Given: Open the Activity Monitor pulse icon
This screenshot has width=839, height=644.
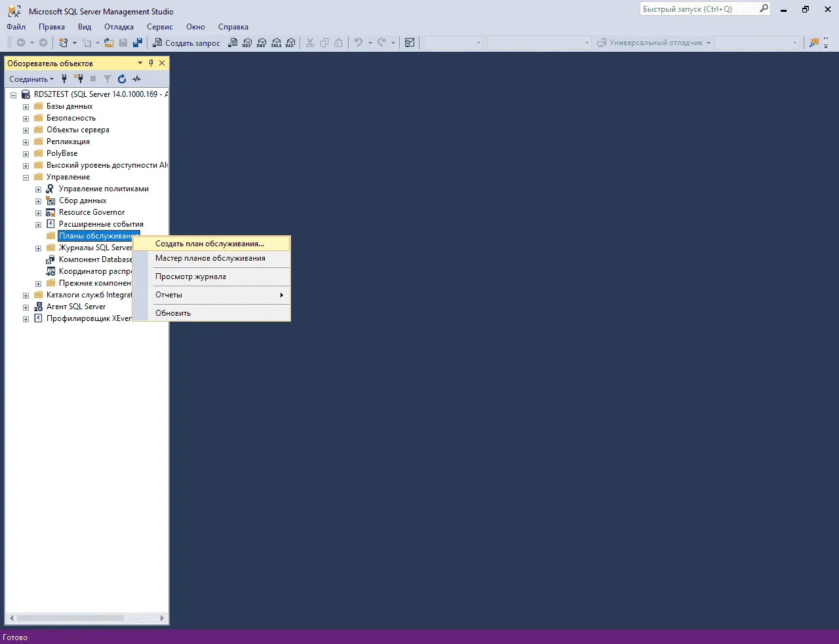Looking at the screenshot, I should 136,79.
